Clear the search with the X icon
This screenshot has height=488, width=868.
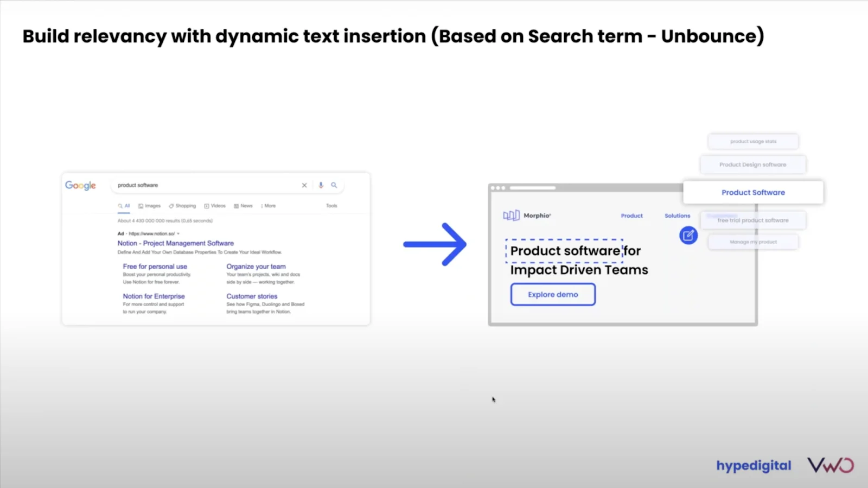coord(304,185)
